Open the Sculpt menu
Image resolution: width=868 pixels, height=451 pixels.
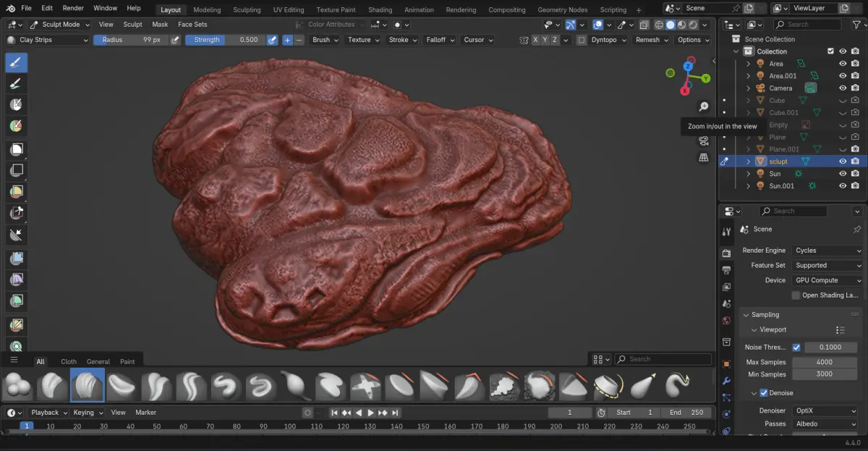tap(132, 24)
